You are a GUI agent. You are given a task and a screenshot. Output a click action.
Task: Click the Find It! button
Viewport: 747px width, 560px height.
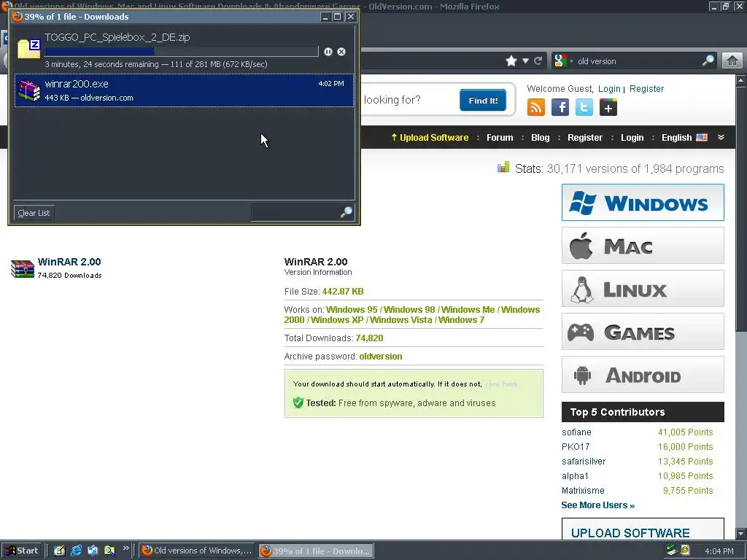click(x=483, y=100)
